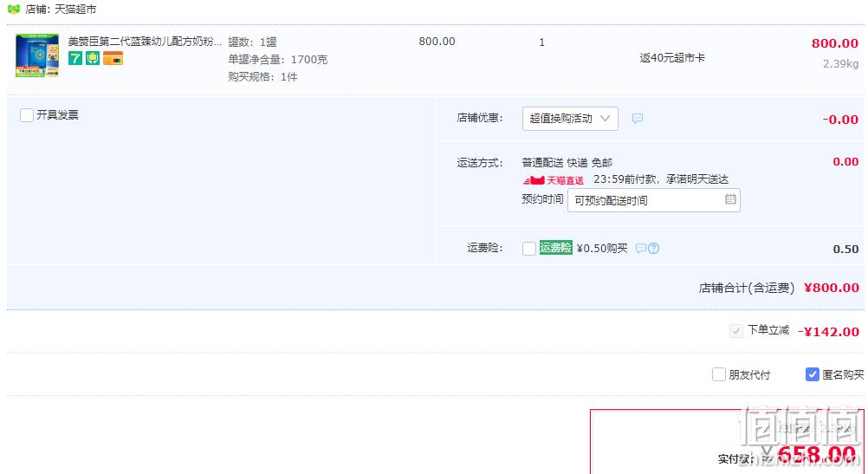
Task: Click the 普通配送 快递 免邮 shipping text
Action: click(x=567, y=163)
